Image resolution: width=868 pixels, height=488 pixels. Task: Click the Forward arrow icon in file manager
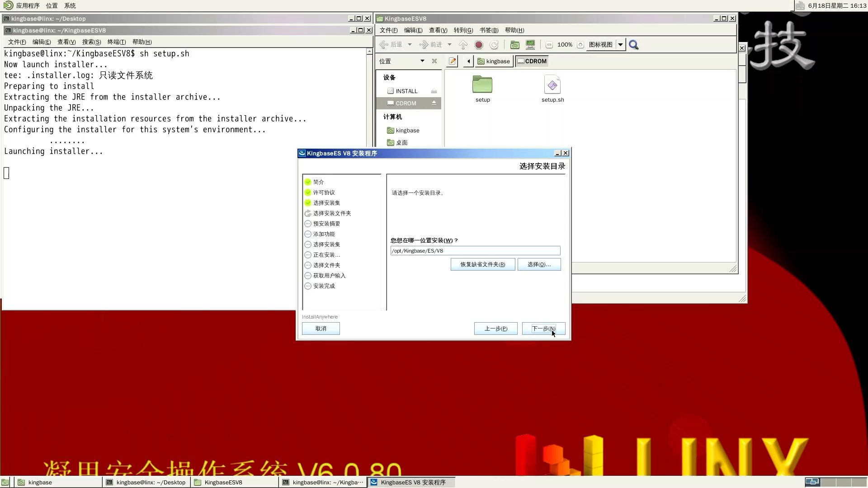pos(424,45)
